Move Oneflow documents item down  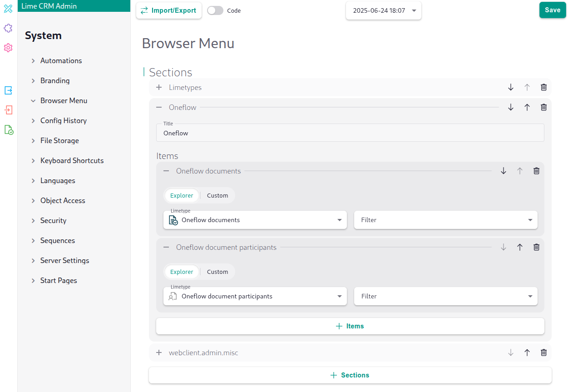click(x=504, y=171)
